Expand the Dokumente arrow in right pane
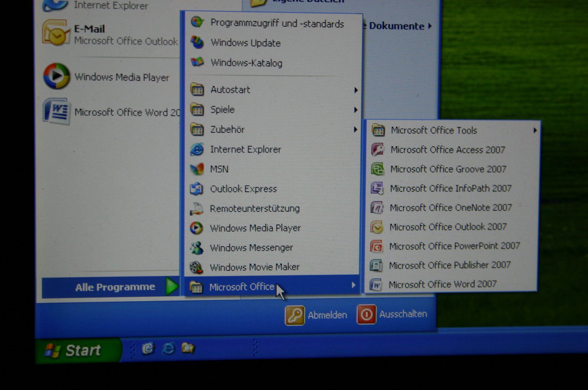 coord(430,26)
